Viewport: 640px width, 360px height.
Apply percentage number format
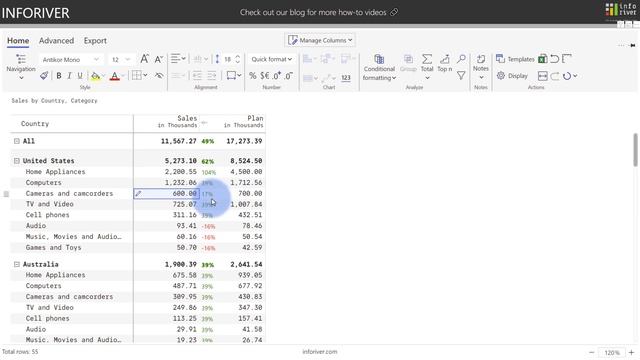click(253, 76)
